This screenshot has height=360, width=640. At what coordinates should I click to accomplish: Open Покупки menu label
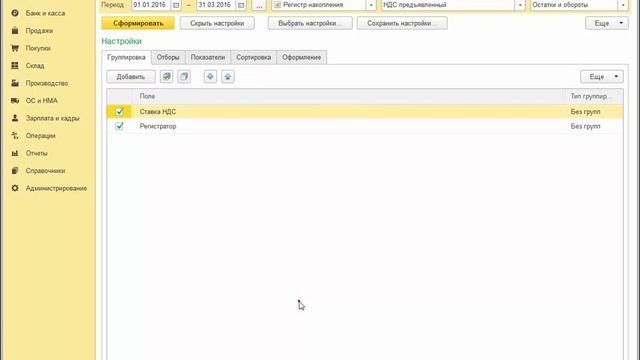point(38,48)
